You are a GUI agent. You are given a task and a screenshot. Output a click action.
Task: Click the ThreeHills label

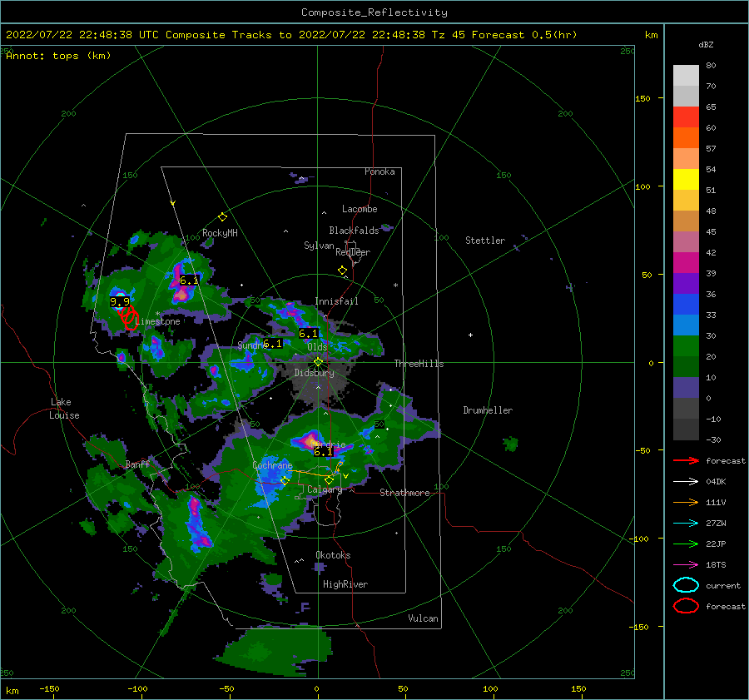point(419,364)
